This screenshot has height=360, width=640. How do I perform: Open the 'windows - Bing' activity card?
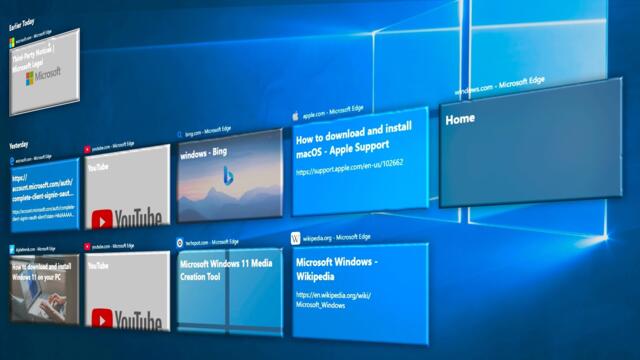point(230,176)
